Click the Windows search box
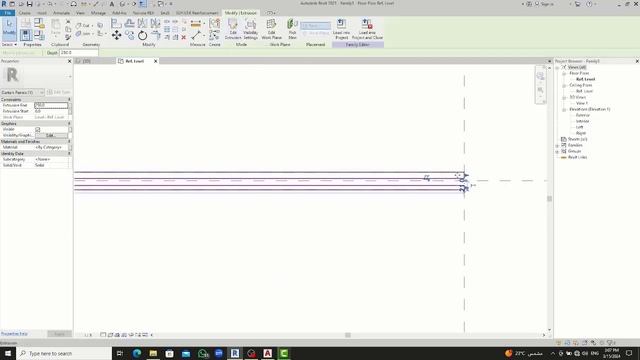The width and height of the screenshot is (640, 360). (64, 353)
